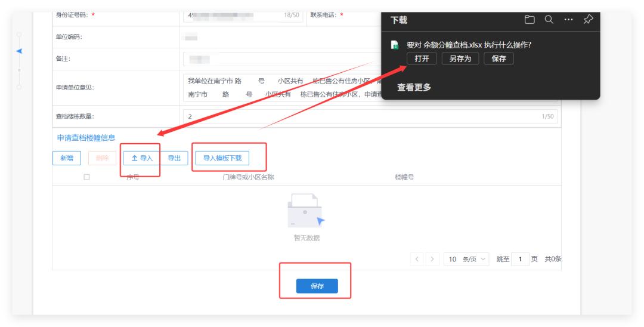Click 打开 to open the downloaded file
This screenshot has height=327, width=644.
point(422,58)
